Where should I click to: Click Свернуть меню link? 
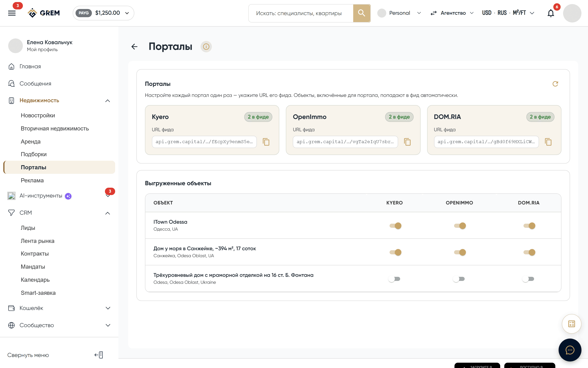(x=28, y=355)
